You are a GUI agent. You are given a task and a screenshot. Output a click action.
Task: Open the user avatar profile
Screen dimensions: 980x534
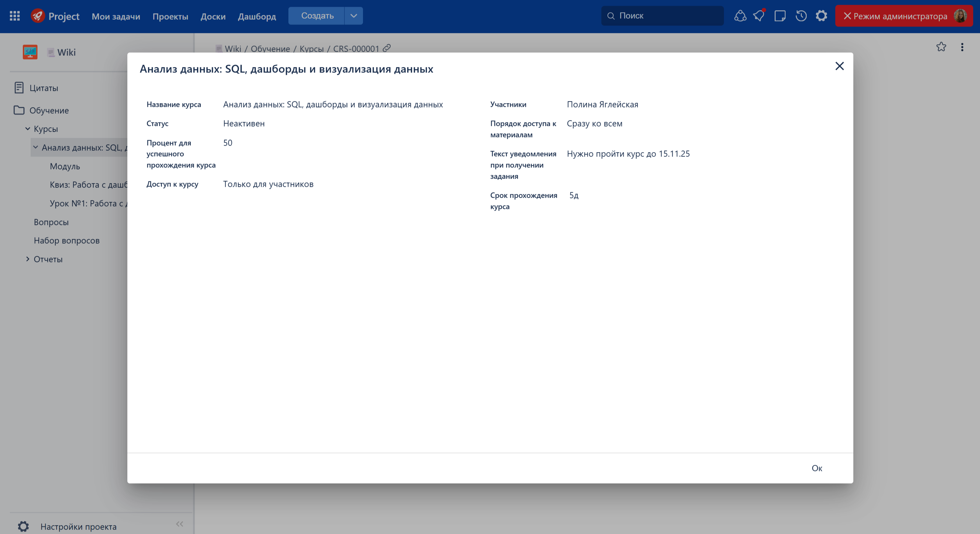961,16
